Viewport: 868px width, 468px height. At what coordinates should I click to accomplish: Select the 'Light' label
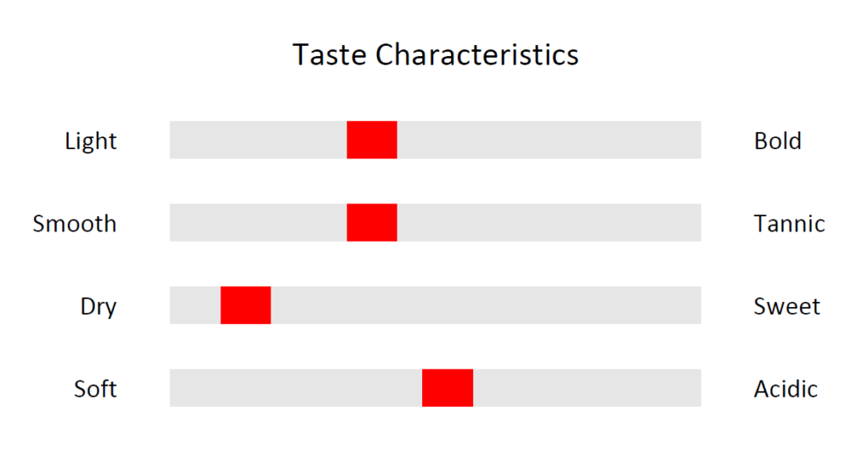click(91, 142)
